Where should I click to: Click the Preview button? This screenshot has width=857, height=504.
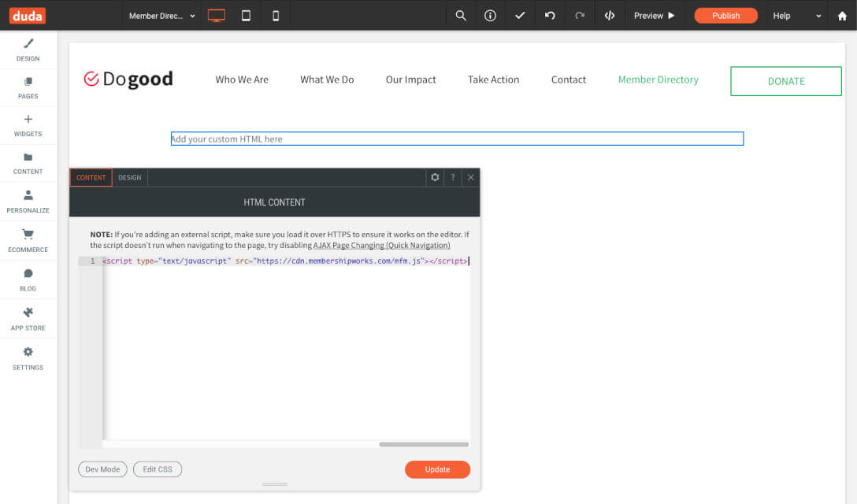654,15
